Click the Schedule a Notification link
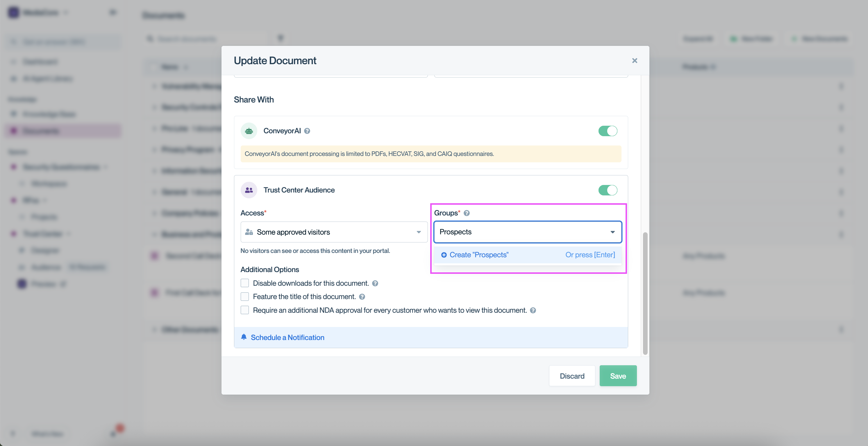The width and height of the screenshot is (868, 446). [287, 337]
